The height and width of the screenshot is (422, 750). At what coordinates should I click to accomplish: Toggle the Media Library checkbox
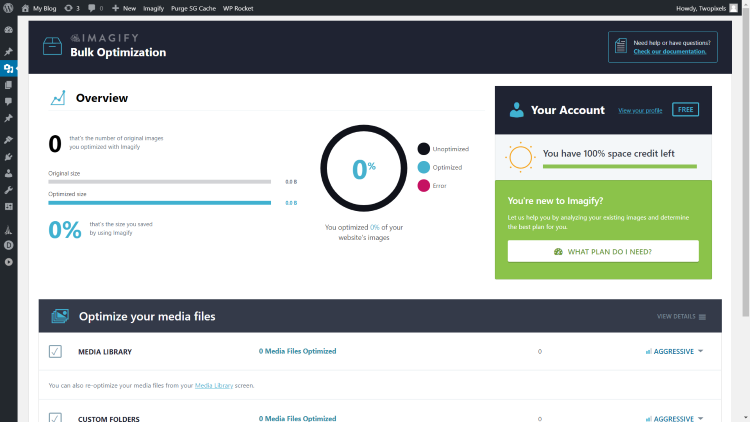tap(55, 351)
